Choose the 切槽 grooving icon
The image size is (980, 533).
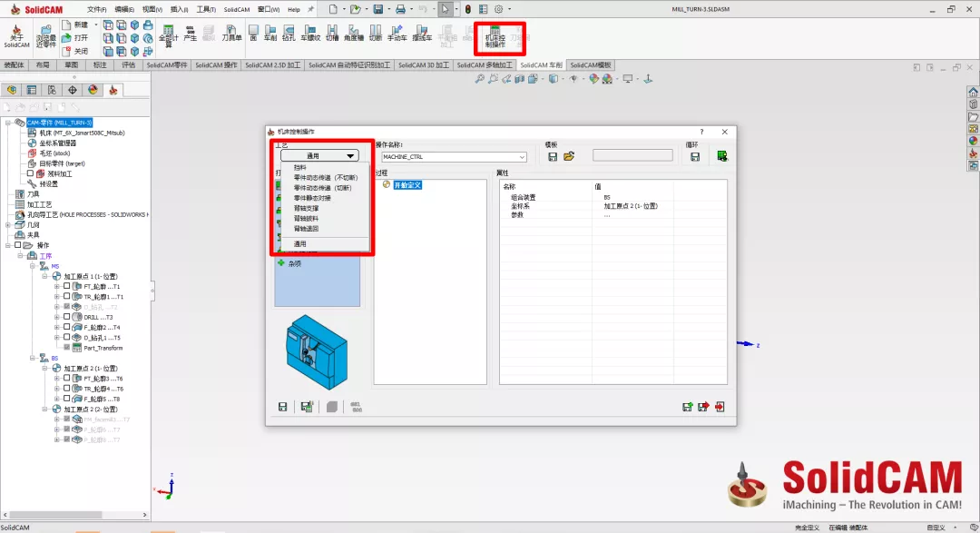(x=332, y=34)
